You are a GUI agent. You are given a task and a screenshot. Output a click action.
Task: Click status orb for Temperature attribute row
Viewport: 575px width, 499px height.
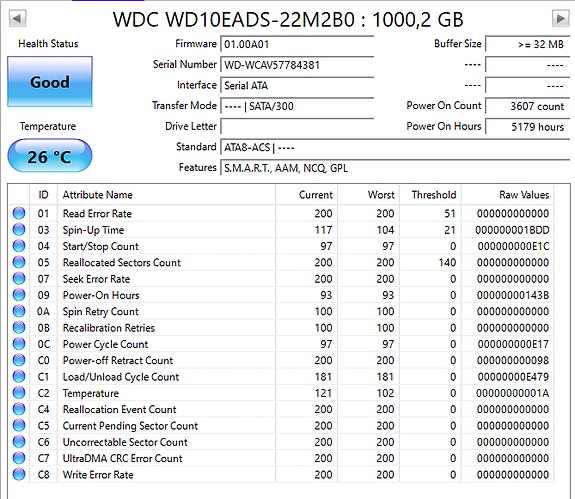pos(19,393)
